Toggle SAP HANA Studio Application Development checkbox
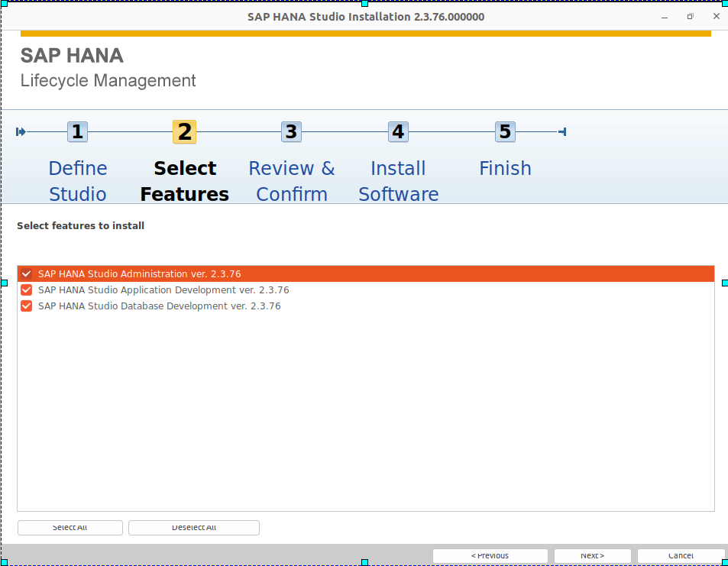 27,290
